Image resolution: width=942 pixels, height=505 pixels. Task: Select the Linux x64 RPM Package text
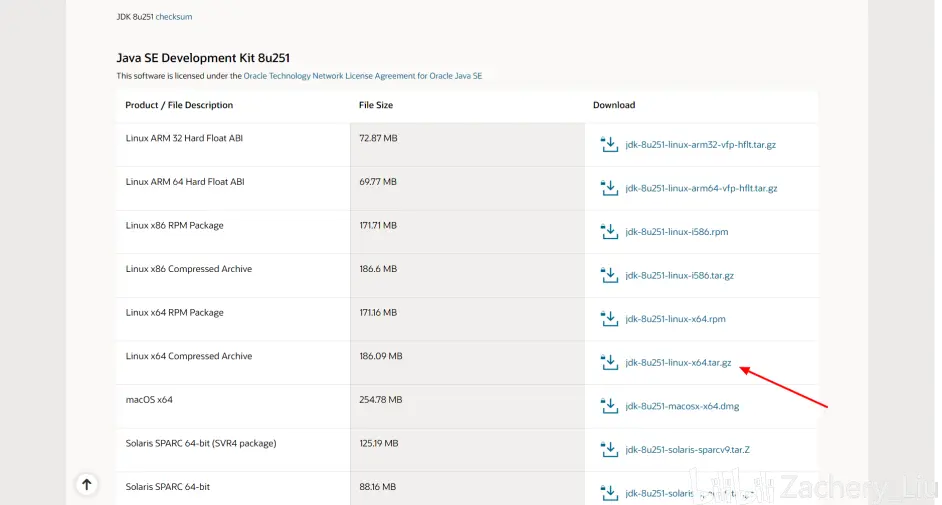tap(174, 312)
